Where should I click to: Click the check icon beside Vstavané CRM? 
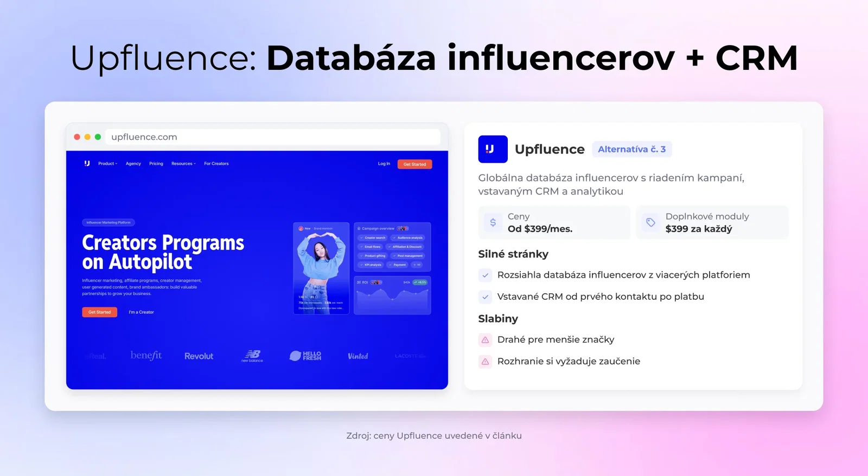click(485, 297)
